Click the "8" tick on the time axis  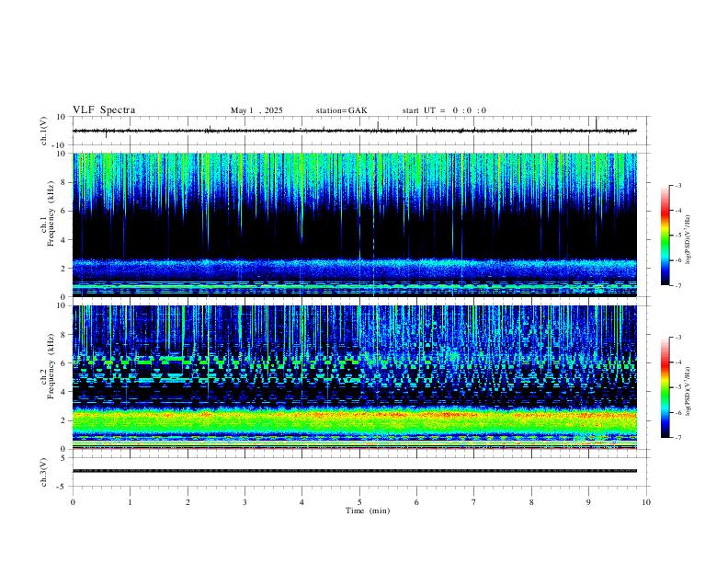(x=531, y=502)
